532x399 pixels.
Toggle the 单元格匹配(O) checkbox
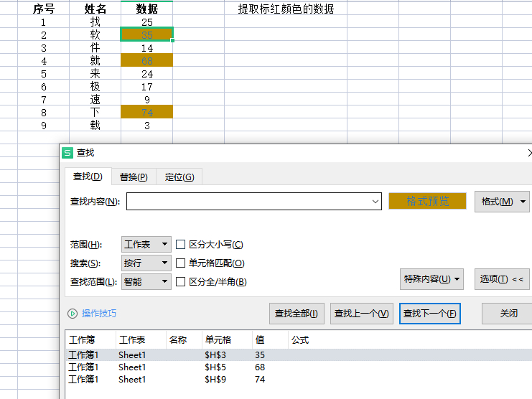point(180,263)
